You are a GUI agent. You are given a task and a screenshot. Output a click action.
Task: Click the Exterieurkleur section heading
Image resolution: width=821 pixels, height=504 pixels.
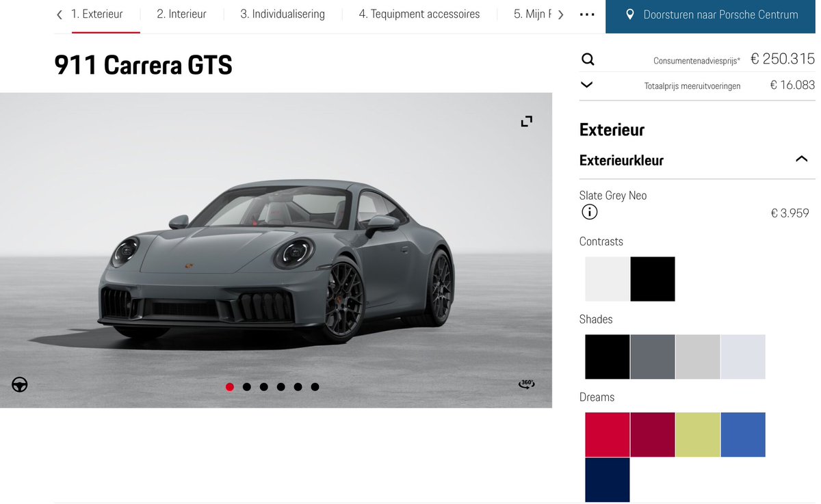(x=621, y=160)
